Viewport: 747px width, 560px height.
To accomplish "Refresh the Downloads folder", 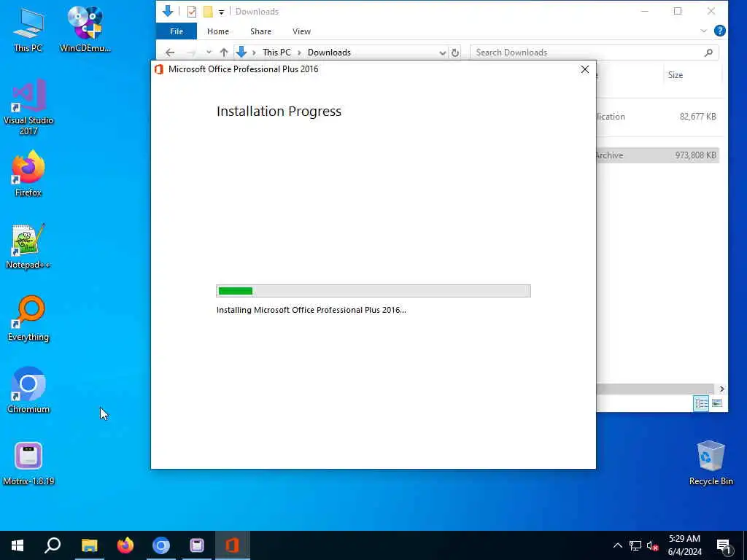I will (x=455, y=52).
